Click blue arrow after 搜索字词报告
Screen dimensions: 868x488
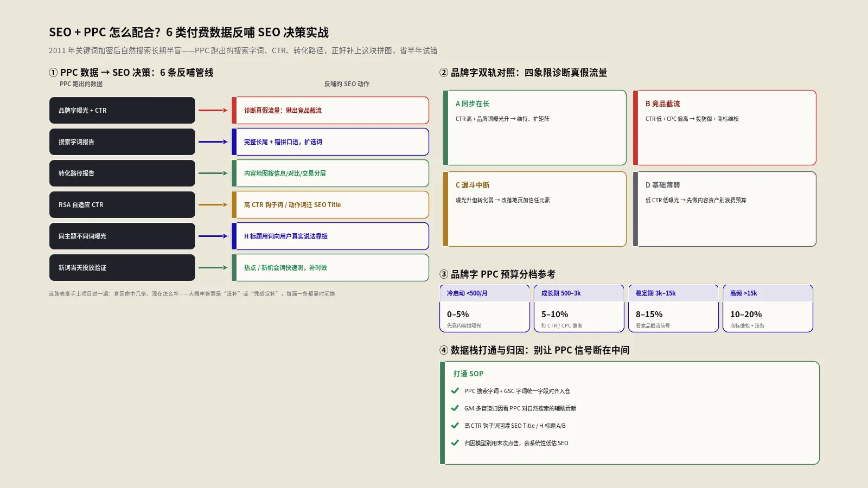tap(213, 142)
